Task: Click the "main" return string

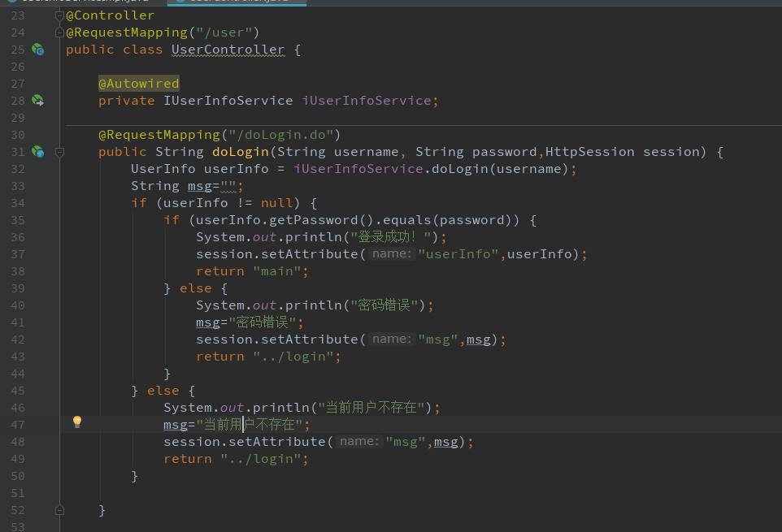Action: point(277,271)
